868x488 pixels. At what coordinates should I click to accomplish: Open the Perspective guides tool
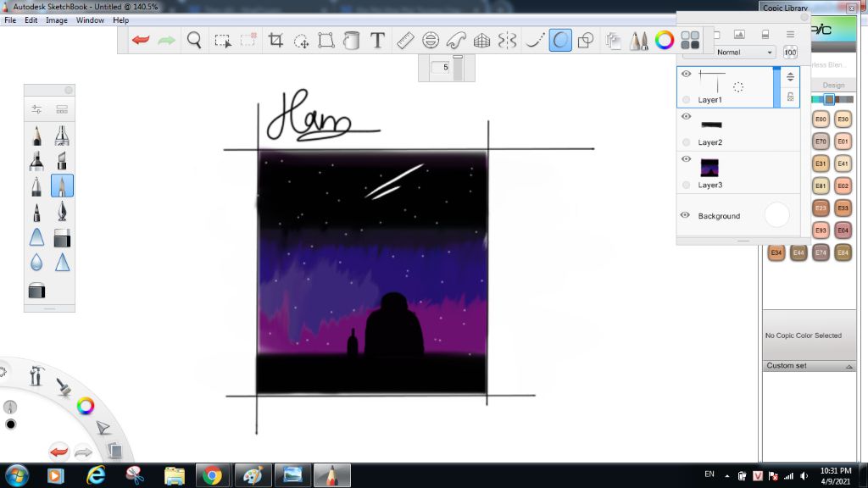point(481,40)
